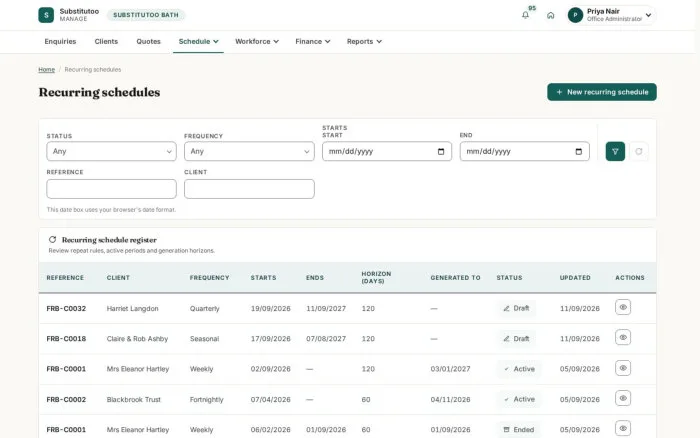Click Priya Nair's avatar
The height and width of the screenshot is (438, 700).
coord(575,15)
